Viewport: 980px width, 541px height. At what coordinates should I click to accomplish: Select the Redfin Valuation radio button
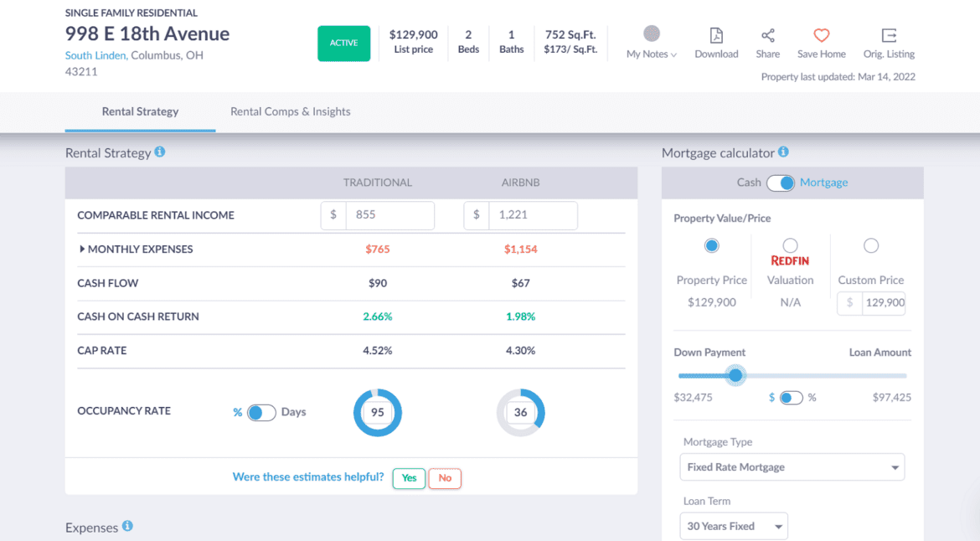pos(790,245)
